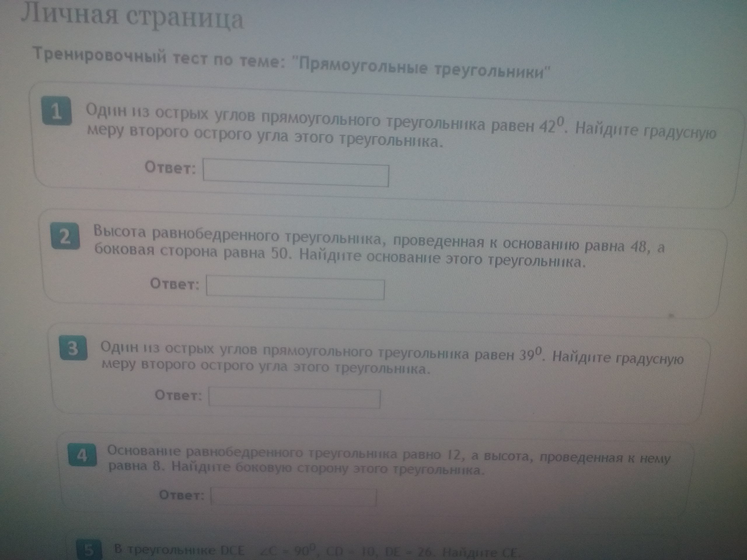747x560 pixels.
Task: Click the number 5 question badge
Action: (89, 550)
